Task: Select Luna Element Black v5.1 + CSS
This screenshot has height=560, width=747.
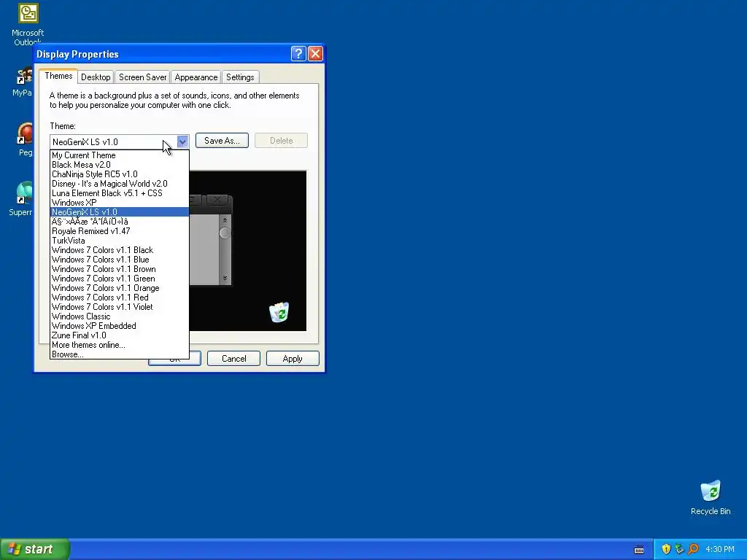Action: pos(120,193)
